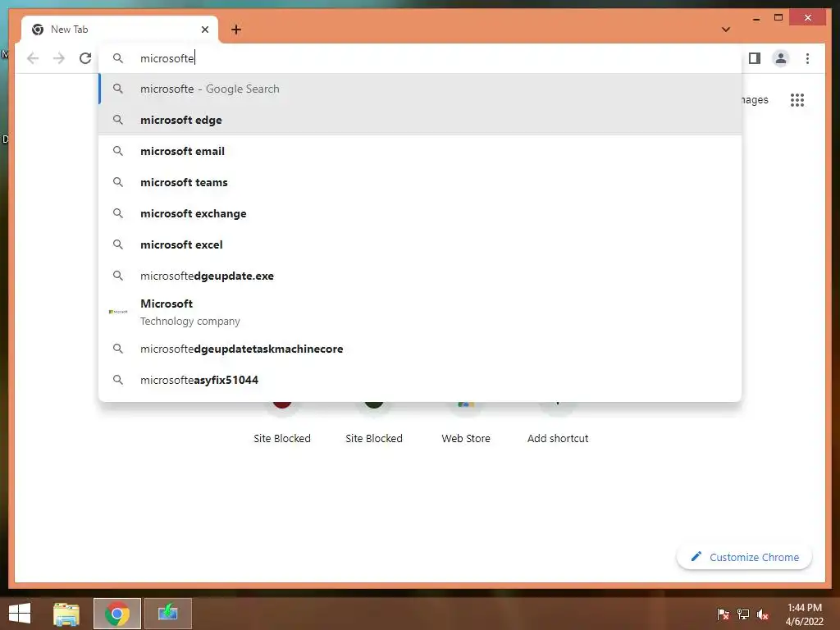Click search icon beside 'microsoft teams'
Image resolution: width=840 pixels, height=630 pixels.
[x=118, y=182]
